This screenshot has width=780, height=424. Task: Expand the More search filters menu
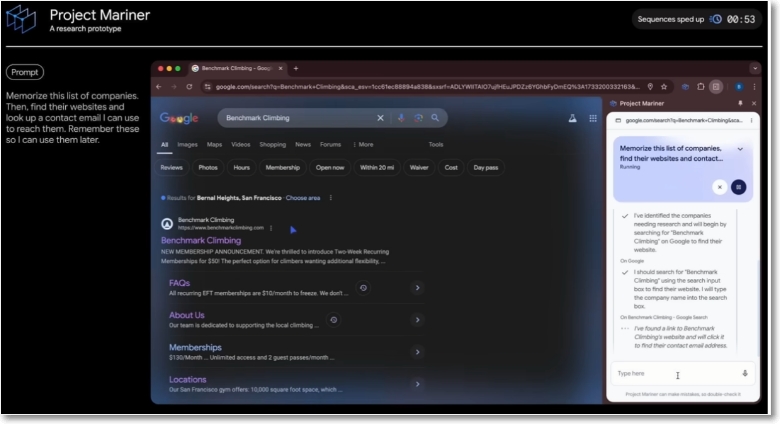[x=363, y=144]
